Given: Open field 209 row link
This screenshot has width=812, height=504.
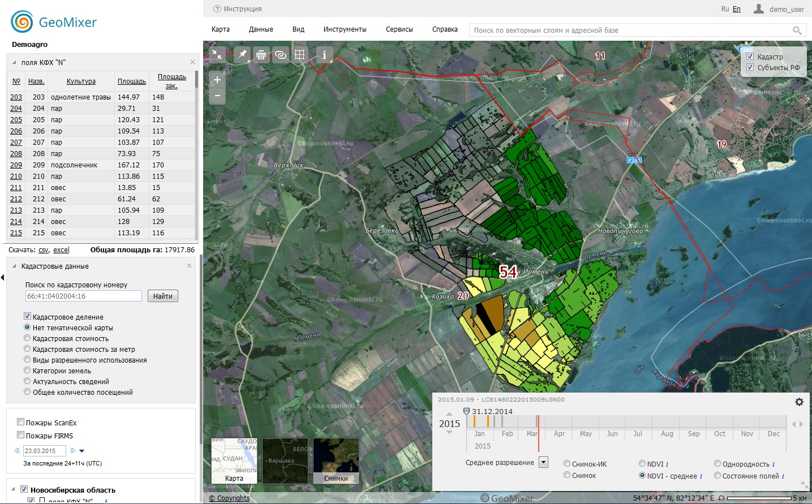Looking at the screenshot, I should (x=16, y=165).
